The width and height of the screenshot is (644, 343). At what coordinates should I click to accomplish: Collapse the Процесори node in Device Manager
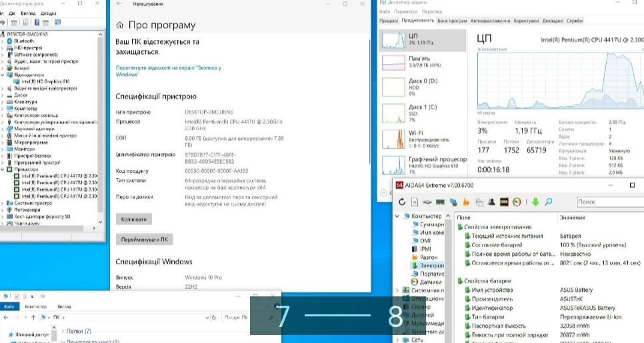pyautogui.click(x=3, y=169)
